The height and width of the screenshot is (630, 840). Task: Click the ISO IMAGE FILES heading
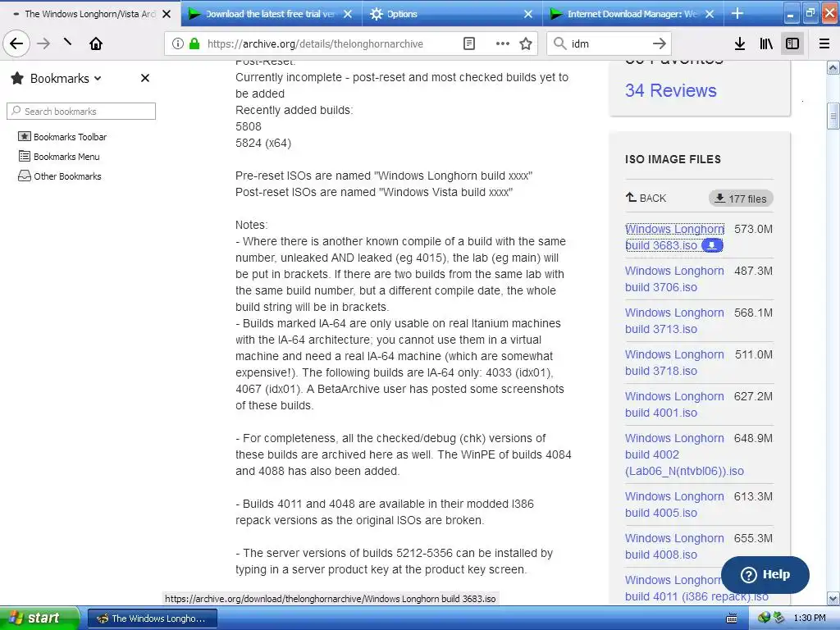tap(673, 159)
